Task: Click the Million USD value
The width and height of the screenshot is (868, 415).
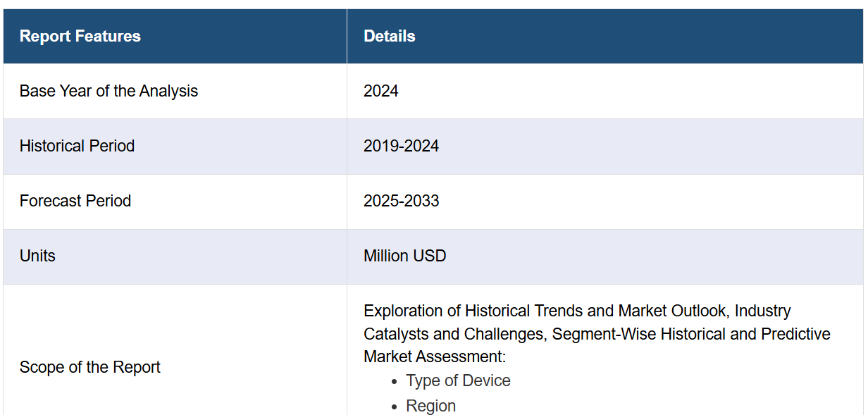Action: coord(404,256)
